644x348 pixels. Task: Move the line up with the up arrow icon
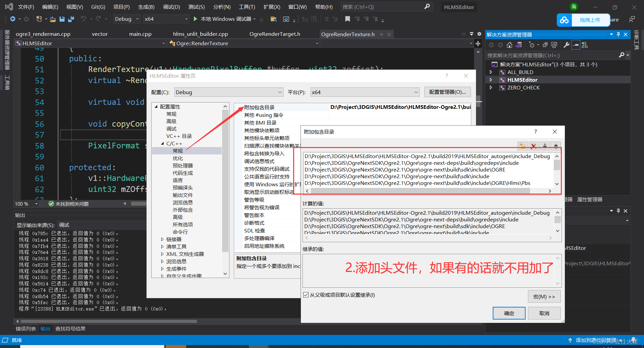coord(556,146)
